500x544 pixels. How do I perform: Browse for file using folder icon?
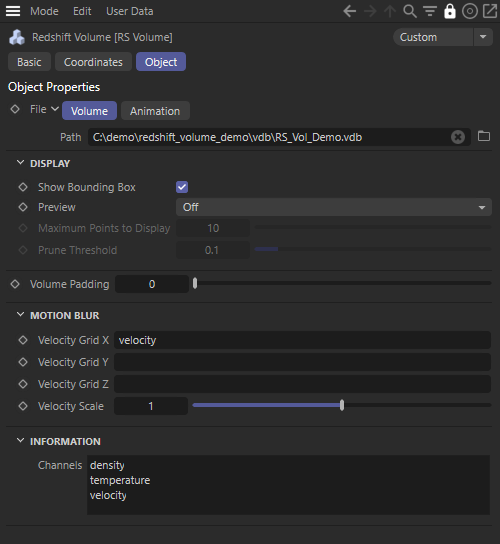(484, 136)
